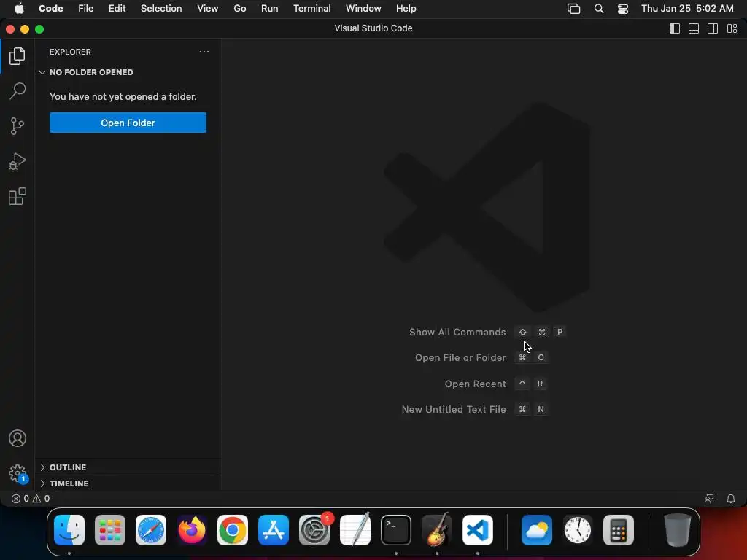Click the Explorer more actions ellipsis
747x560 pixels.
pyautogui.click(x=204, y=52)
